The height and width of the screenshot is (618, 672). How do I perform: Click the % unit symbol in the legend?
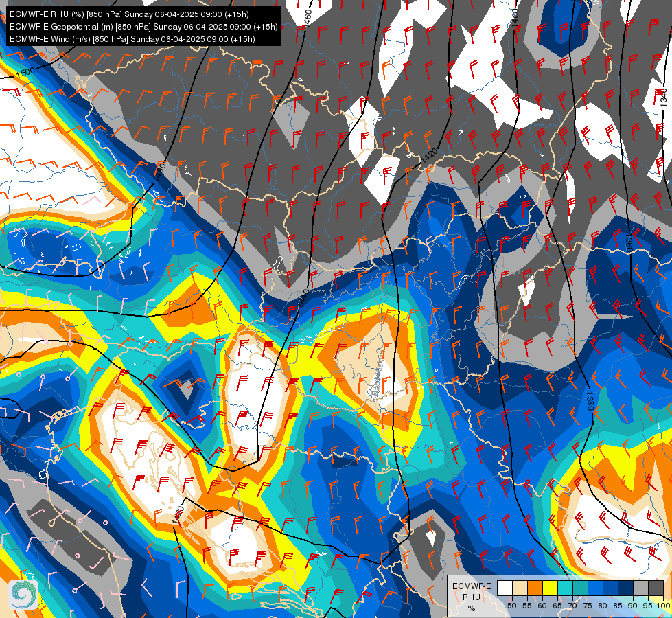tap(472, 608)
